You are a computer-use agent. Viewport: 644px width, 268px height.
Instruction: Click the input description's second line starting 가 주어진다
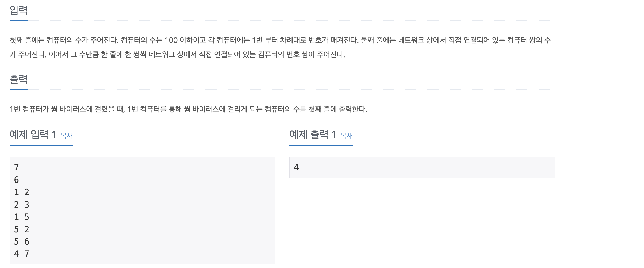(x=177, y=54)
